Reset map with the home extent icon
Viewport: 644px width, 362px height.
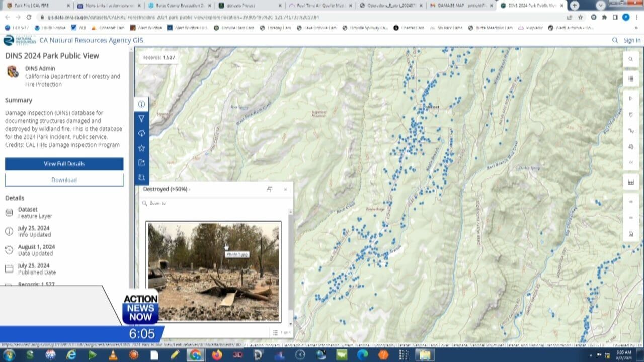pos(631,234)
